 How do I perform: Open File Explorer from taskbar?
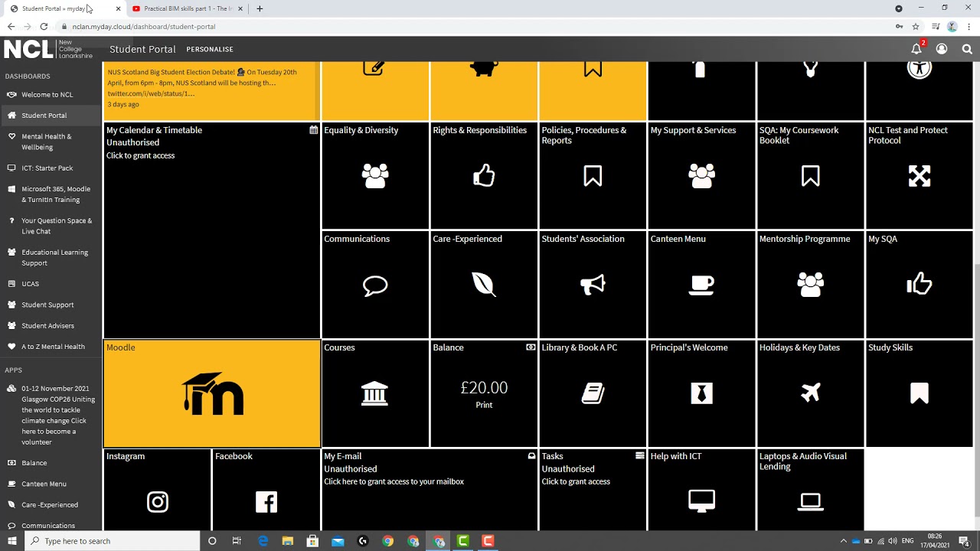tap(288, 541)
